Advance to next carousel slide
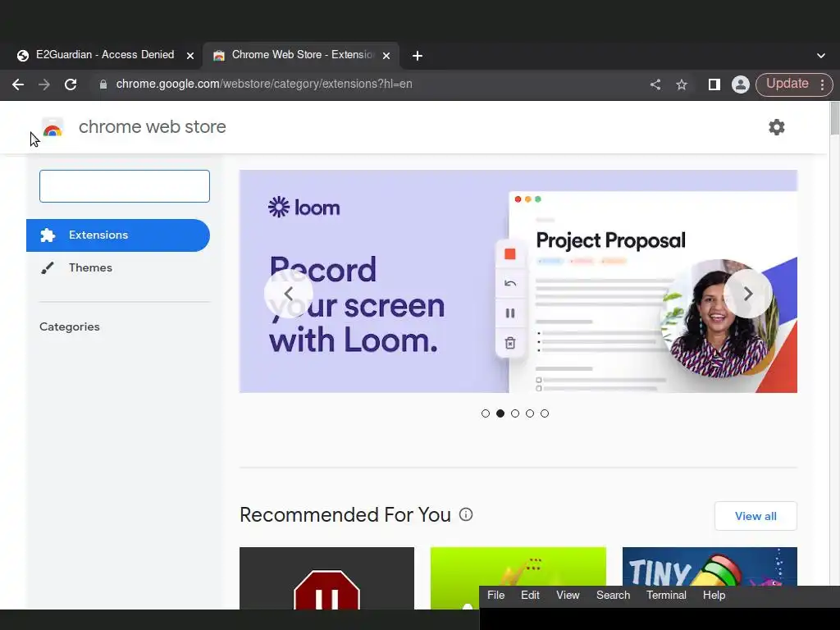This screenshot has height=630, width=840. click(x=748, y=294)
